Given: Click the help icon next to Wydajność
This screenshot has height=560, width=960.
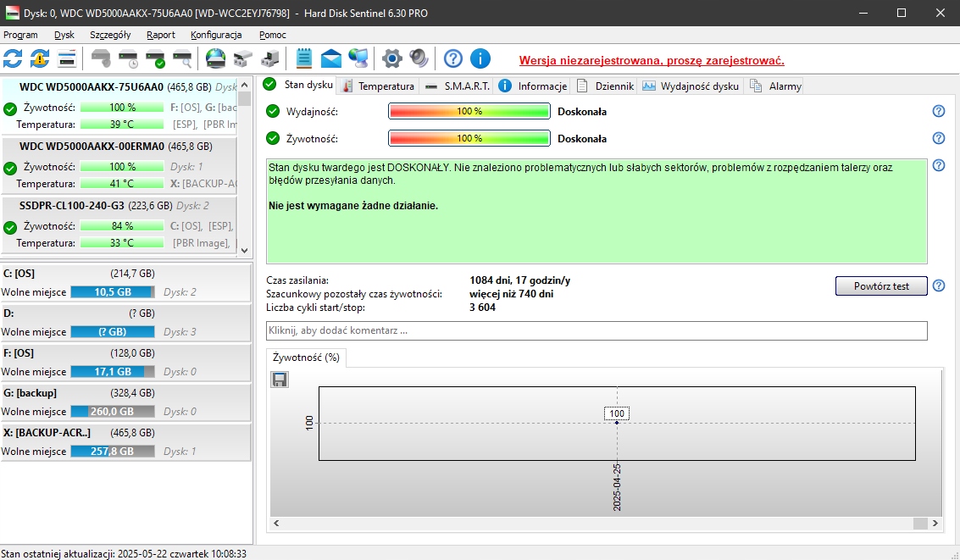Looking at the screenshot, I should (939, 111).
